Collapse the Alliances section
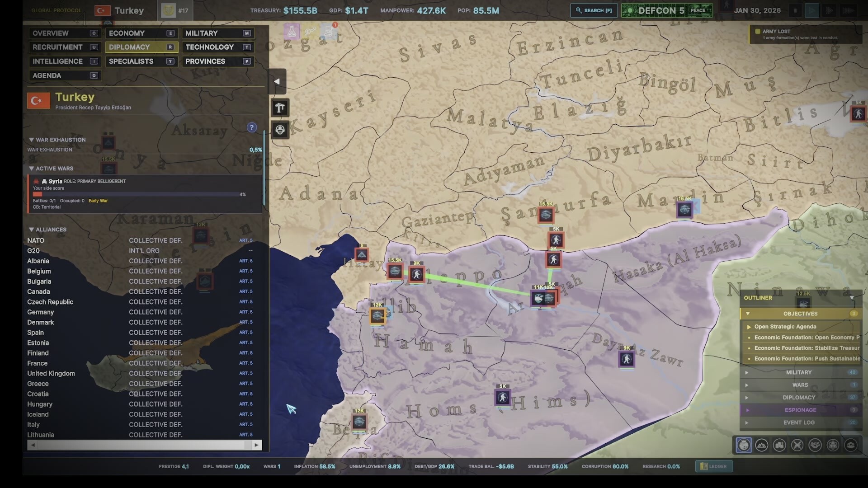 (31, 230)
